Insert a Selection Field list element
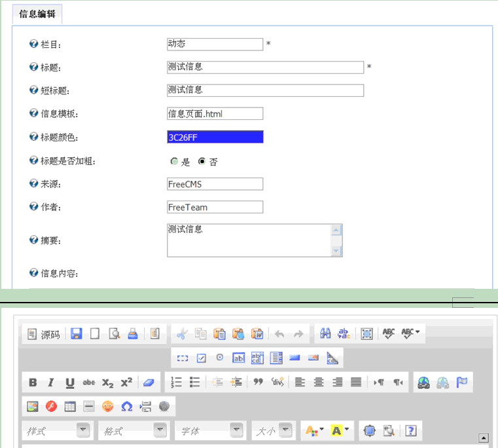Screen dimensions: 498x448 276,358
